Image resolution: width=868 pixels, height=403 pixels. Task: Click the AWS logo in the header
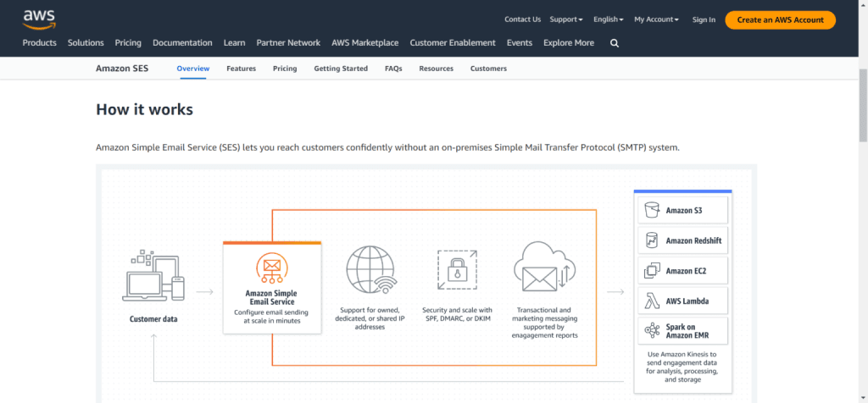tap(39, 20)
